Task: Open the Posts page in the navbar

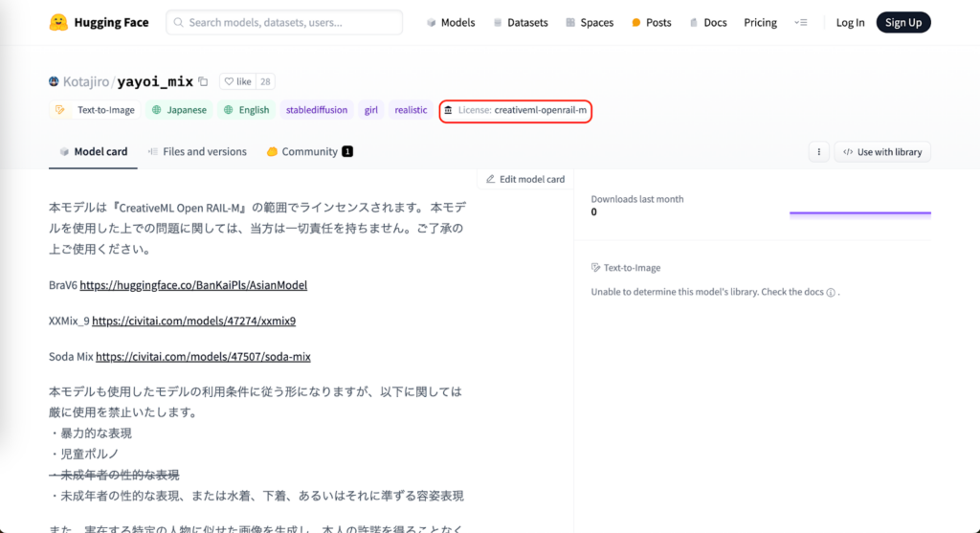Action: click(651, 23)
